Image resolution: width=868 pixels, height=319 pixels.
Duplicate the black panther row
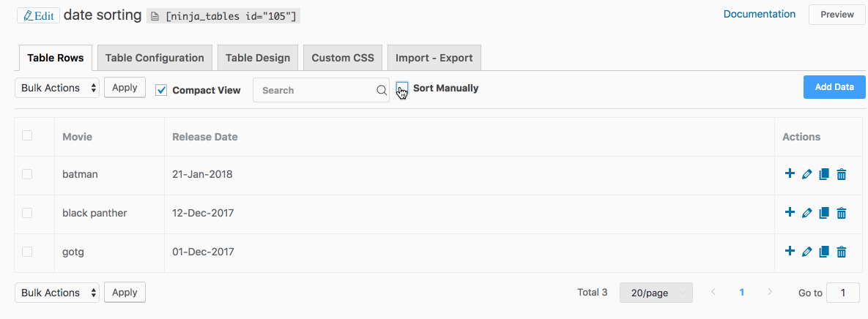tap(824, 213)
